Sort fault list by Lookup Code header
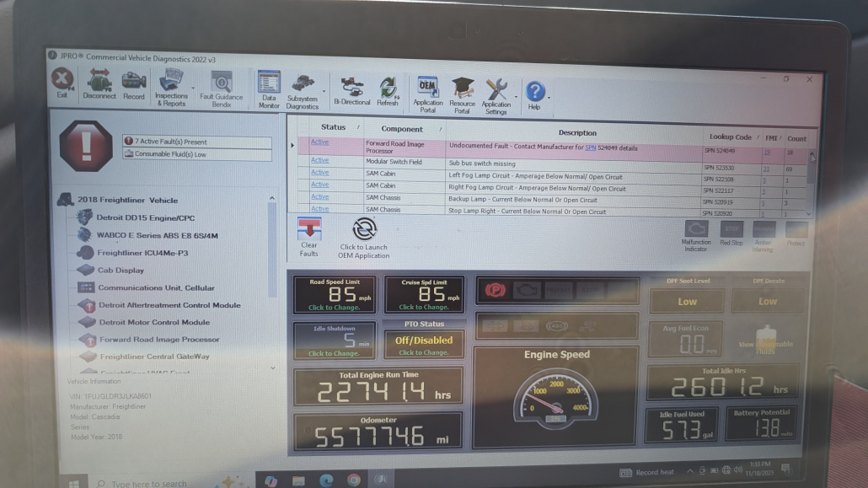The height and width of the screenshot is (488, 868). (730, 137)
